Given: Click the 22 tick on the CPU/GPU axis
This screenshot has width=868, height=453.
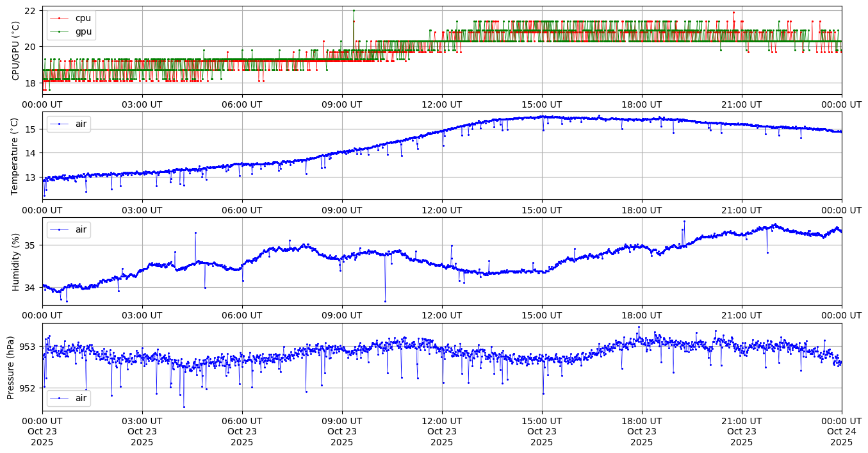Looking at the screenshot, I should 30,11.
